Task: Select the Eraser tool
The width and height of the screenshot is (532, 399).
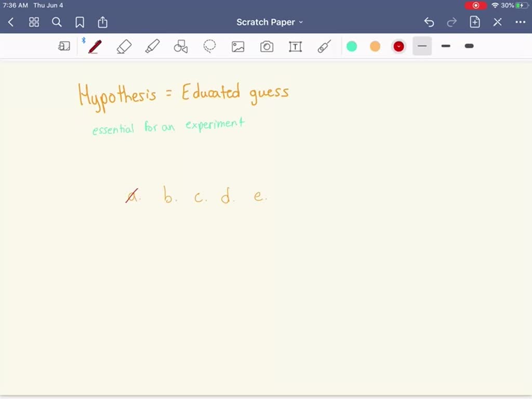Action: [124, 47]
